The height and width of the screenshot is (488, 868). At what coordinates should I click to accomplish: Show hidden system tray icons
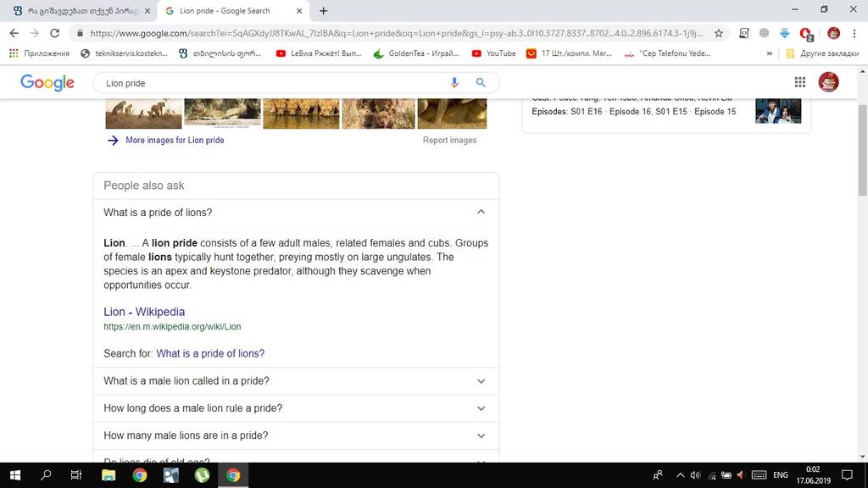coord(681,475)
